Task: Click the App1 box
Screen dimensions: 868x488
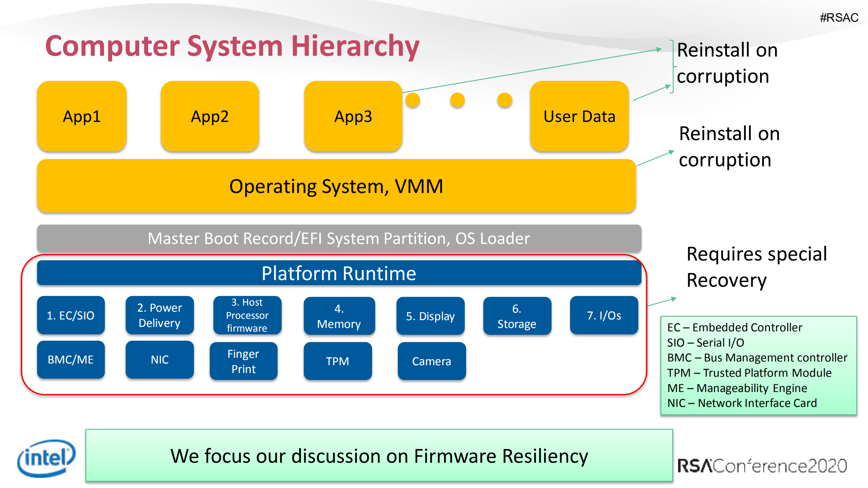Action: [x=82, y=116]
